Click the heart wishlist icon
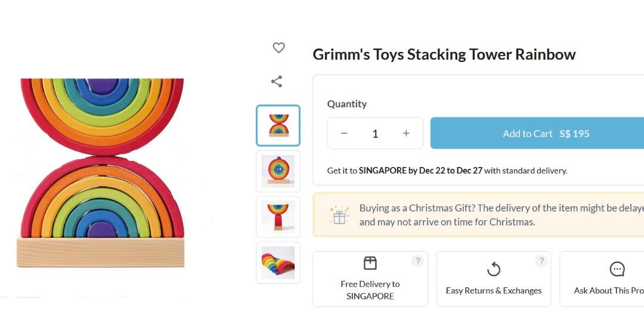The image size is (644, 322). point(278,48)
